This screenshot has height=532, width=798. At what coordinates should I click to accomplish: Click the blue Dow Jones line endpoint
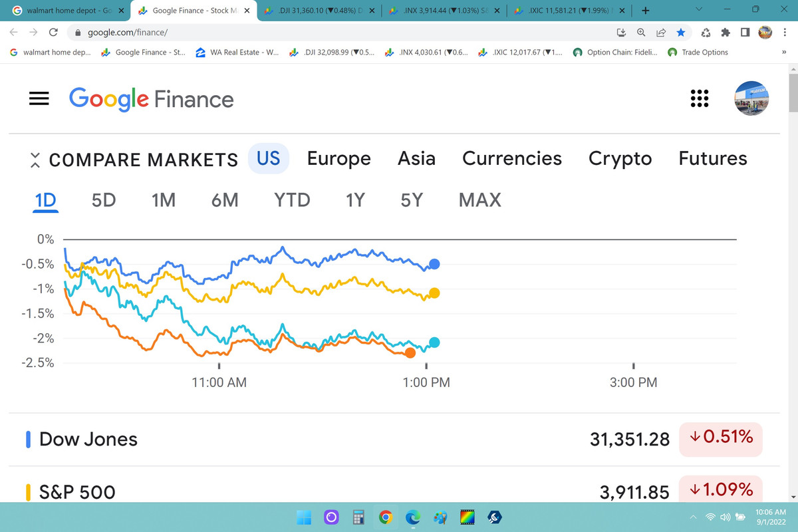[434, 264]
